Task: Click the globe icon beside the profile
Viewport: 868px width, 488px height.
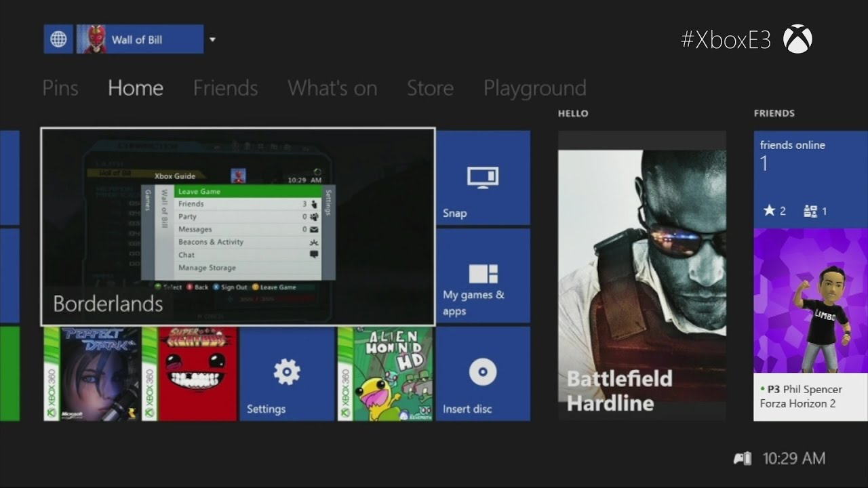Action: 58,39
